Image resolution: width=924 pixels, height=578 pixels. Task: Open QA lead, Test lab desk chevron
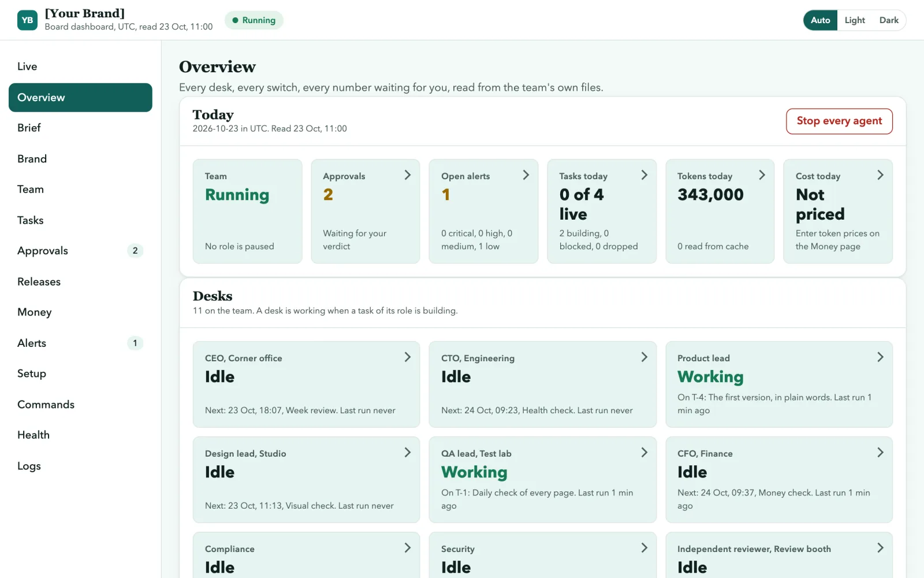click(x=644, y=453)
